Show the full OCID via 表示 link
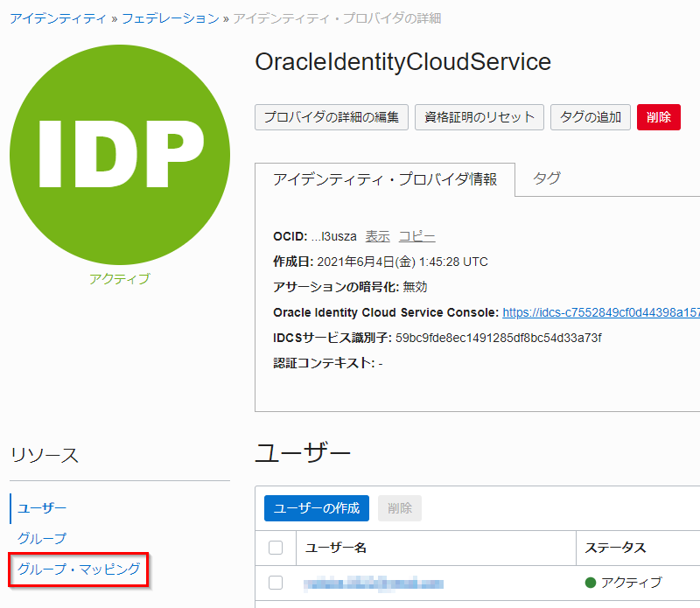The image size is (700, 608). tap(378, 236)
